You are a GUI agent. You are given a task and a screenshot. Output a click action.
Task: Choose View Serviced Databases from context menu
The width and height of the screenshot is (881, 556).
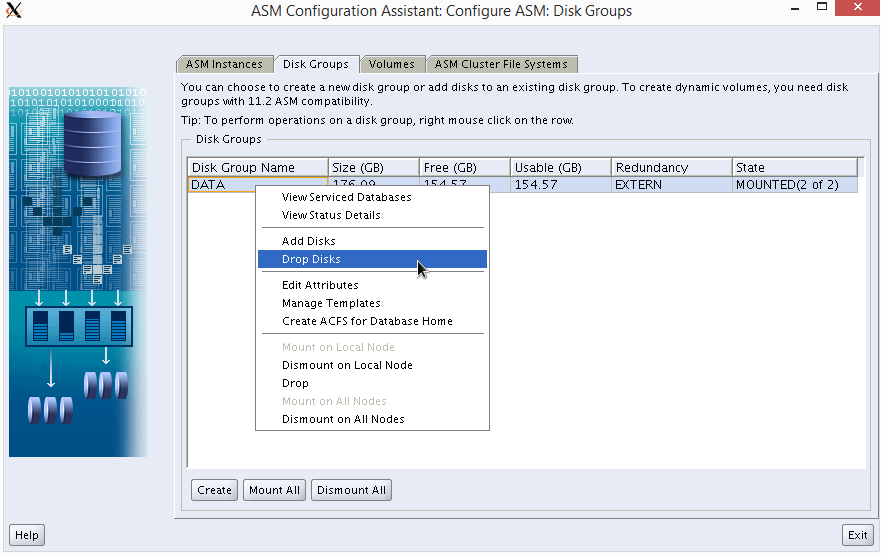pyautogui.click(x=346, y=197)
